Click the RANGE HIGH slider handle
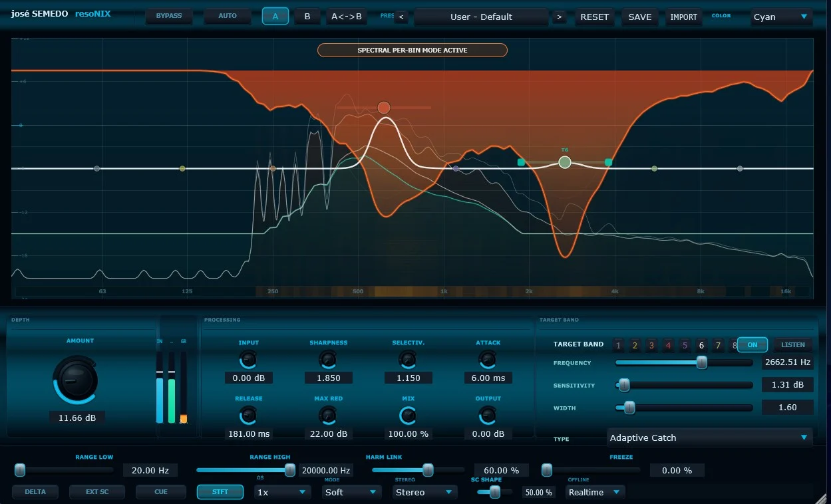Image resolution: width=831 pixels, height=504 pixels. pos(290,470)
